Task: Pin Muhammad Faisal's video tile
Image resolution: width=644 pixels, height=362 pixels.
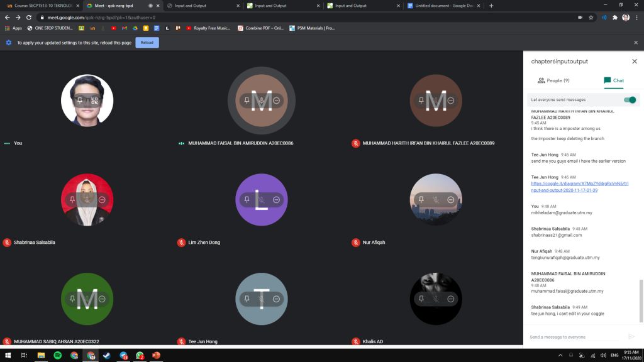Action: tap(247, 101)
